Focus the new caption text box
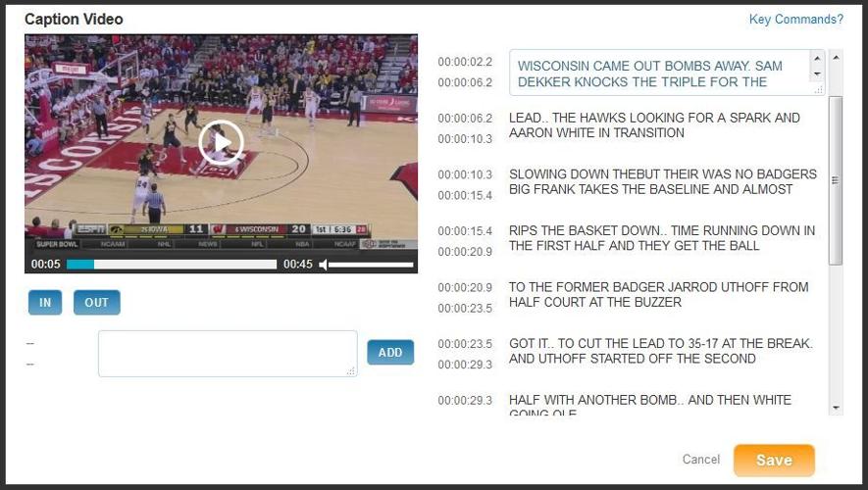This screenshot has width=868, height=490. [228, 354]
